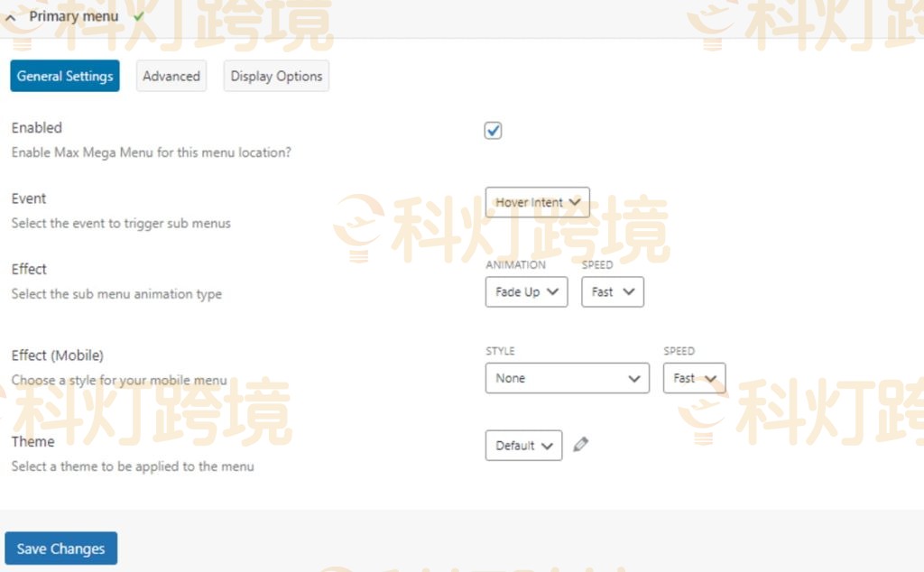Click the ANIMATION column header

coord(516,264)
